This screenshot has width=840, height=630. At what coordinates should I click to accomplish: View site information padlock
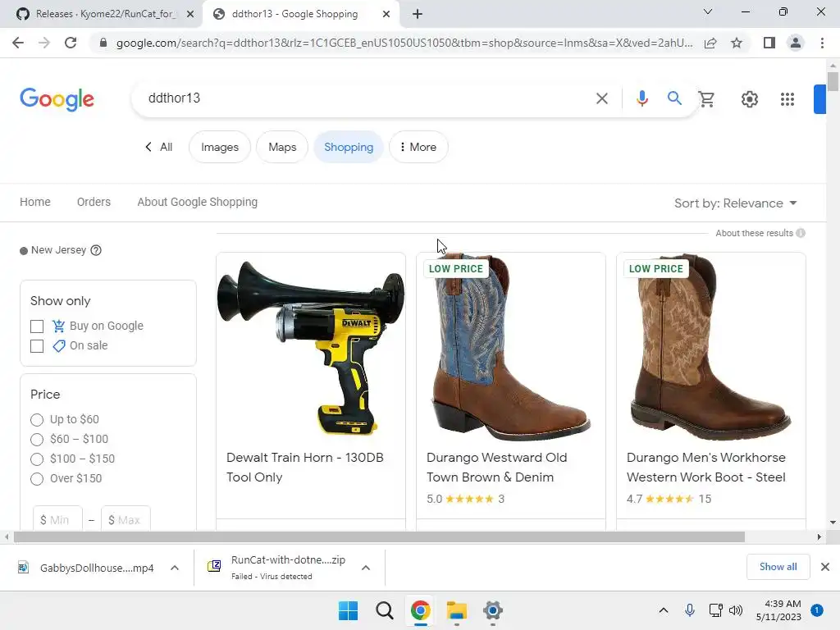click(x=103, y=43)
